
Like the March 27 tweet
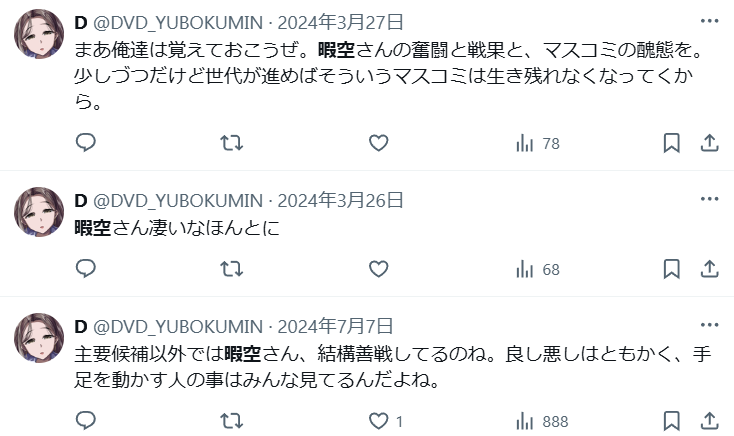[378, 143]
